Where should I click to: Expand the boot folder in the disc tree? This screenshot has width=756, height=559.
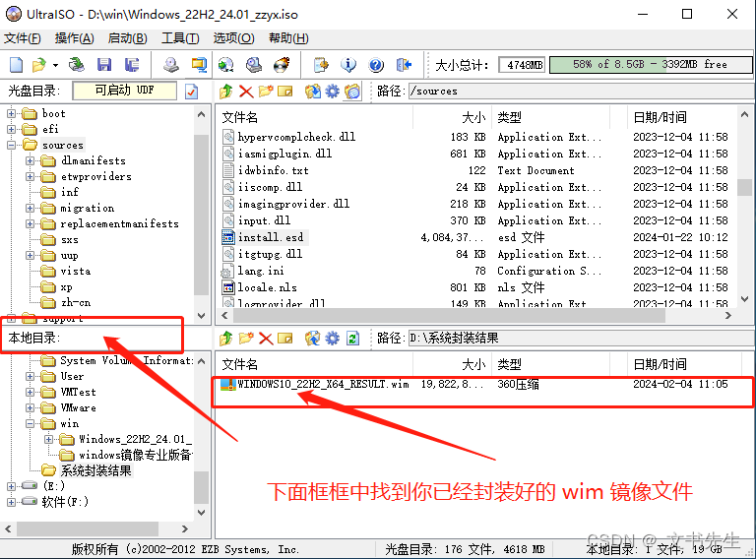[x=11, y=114]
